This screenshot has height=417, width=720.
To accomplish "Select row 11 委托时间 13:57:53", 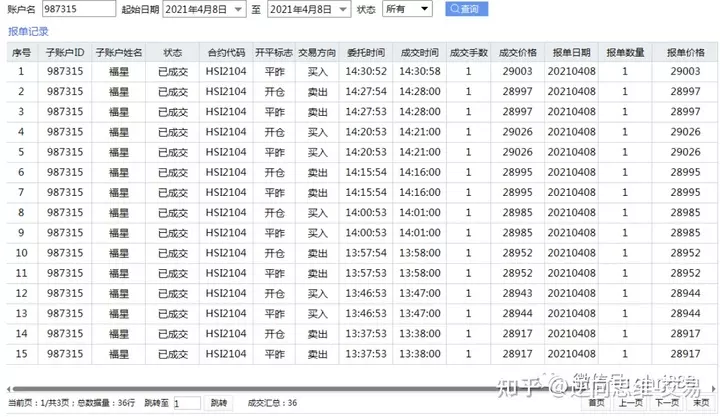I will [x=366, y=273].
